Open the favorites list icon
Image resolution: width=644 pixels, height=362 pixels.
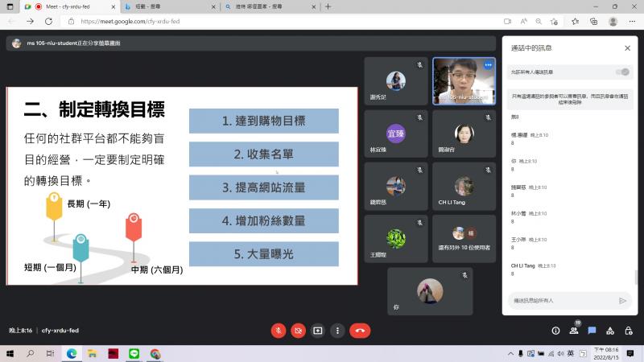pos(575,22)
